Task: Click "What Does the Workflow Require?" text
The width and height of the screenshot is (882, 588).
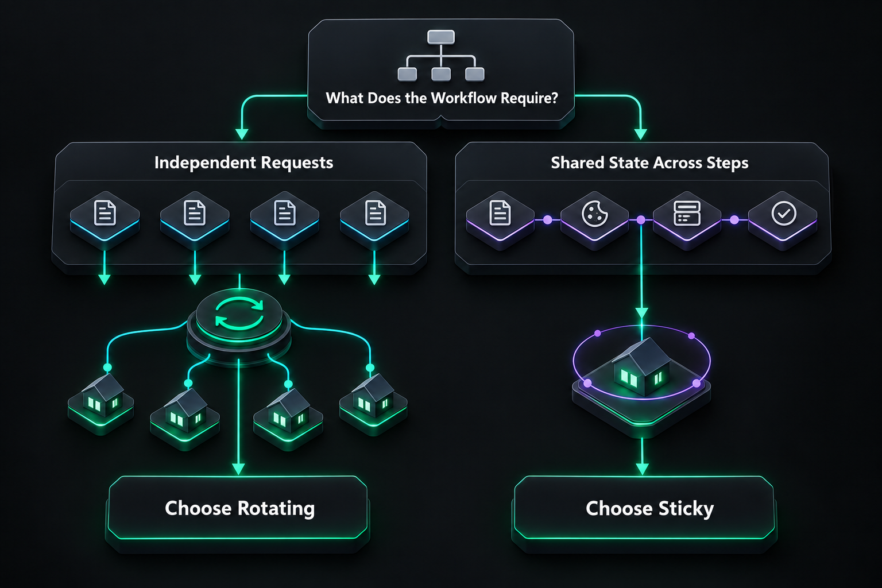Action: point(442,98)
